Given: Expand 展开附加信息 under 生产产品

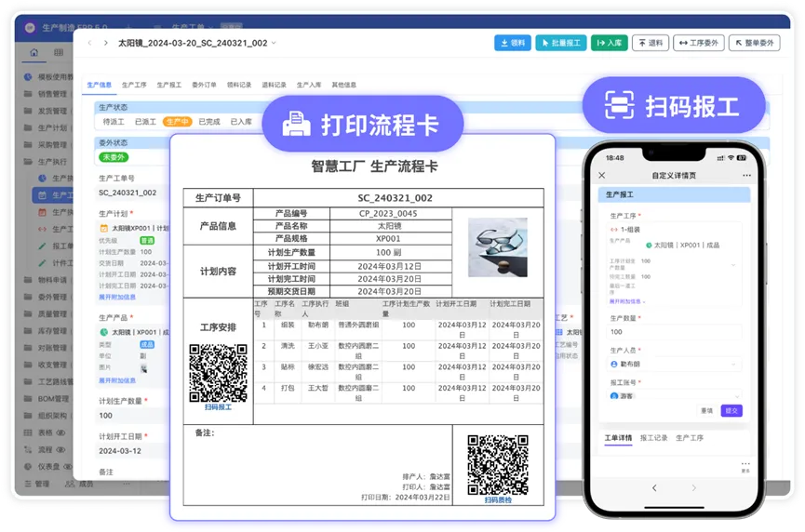Looking at the screenshot, I should [117, 380].
